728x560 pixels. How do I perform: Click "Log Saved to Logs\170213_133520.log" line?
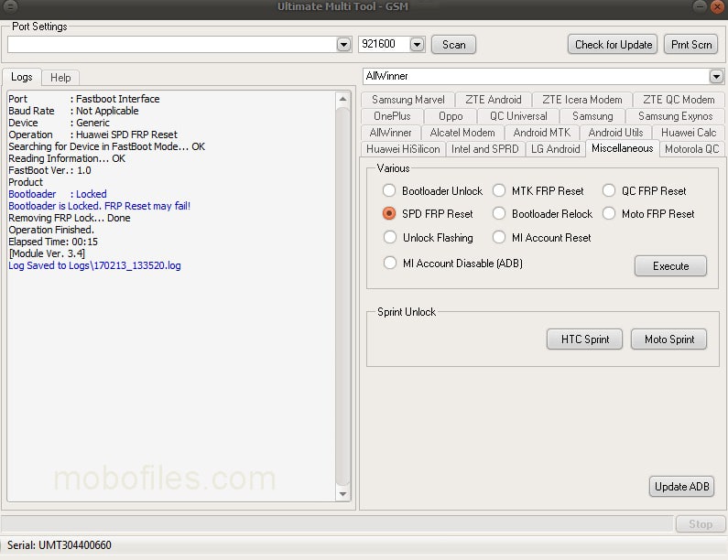tap(94, 265)
